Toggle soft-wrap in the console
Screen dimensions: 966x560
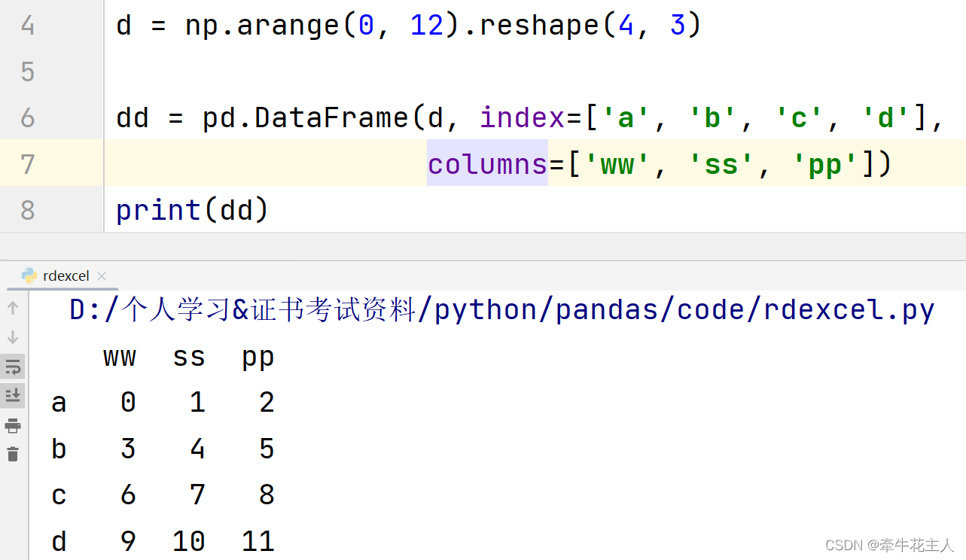tap(13, 367)
